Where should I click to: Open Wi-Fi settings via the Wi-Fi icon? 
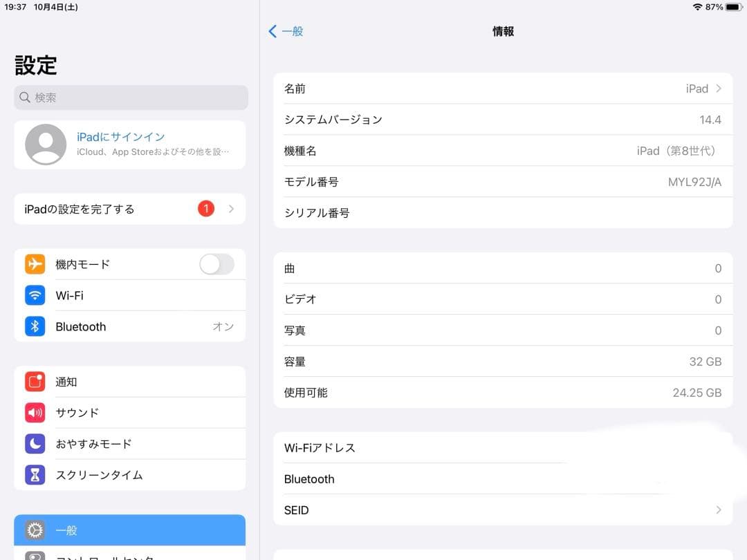coord(35,295)
